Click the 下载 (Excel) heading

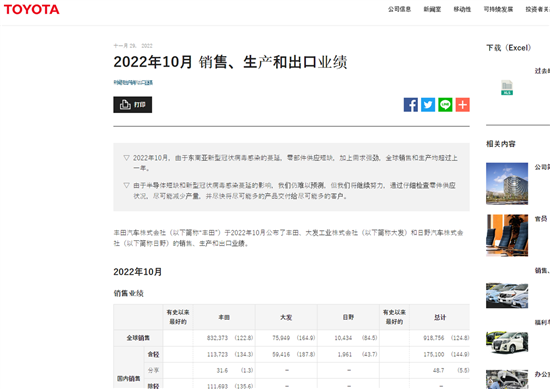[x=508, y=48]
